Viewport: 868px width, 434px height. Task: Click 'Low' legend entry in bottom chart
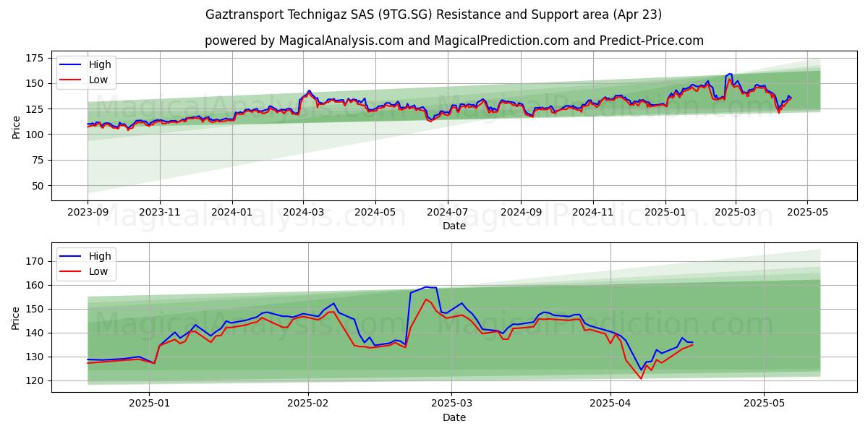click(x=98, y=271)
